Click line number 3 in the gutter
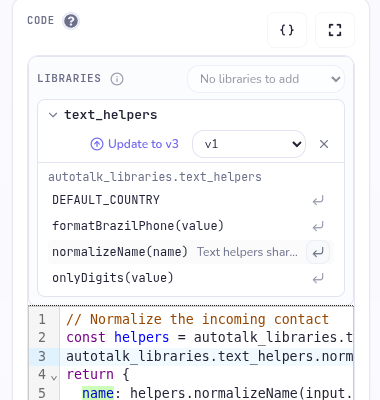The height and width of the screenshot is (400, 380). (42, 356)
